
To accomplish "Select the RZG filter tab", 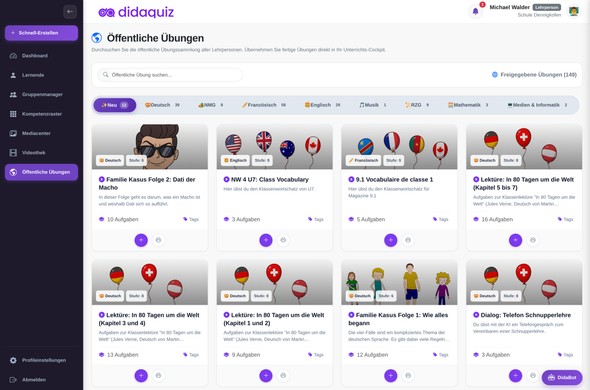I will pyautogui.click(x=417, y=105).
